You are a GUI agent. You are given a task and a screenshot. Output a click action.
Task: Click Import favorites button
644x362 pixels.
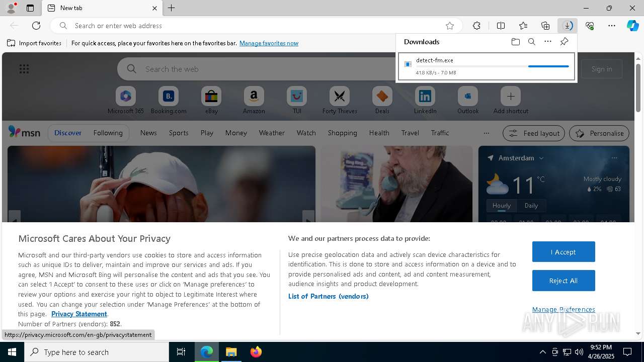(x=34, y=43)
